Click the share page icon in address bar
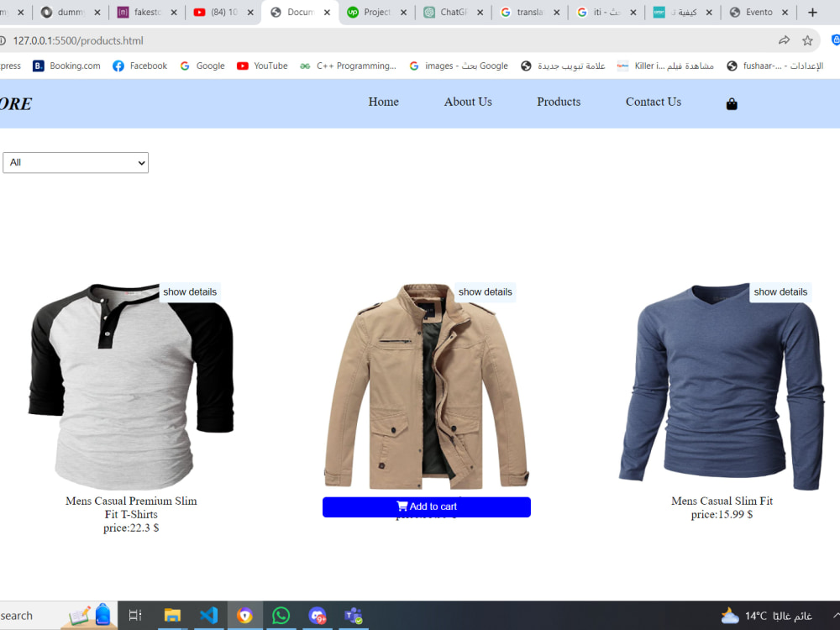840x630 pixels. tap(785, 40)
